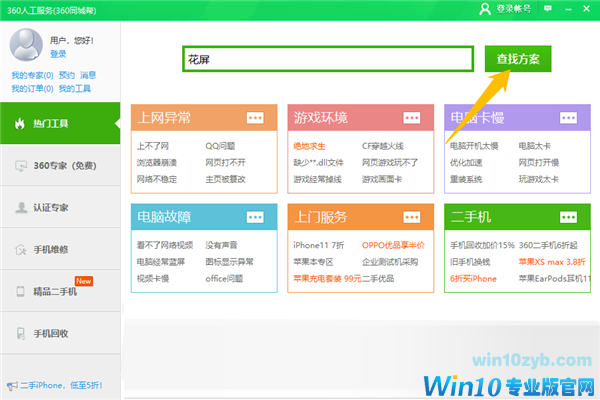The width and height of the screenshot is (600, 400).
Task: Click 登录帐号 text in title bar
Action: tap(514, 9)
